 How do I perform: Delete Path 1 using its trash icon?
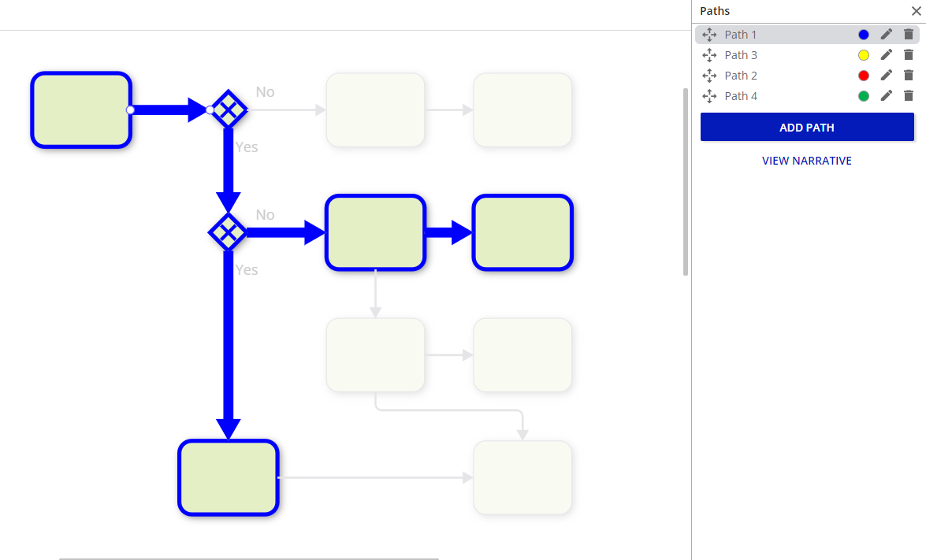pyautogui.click(x=909, y=35)
